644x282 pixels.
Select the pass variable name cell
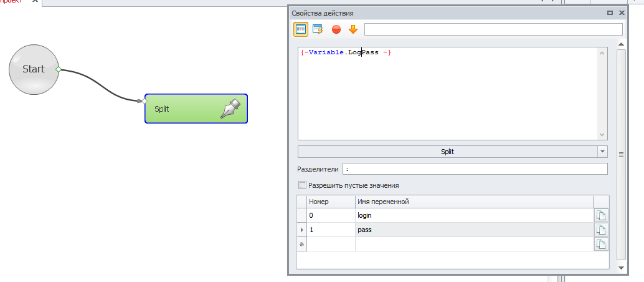point(474,230)
